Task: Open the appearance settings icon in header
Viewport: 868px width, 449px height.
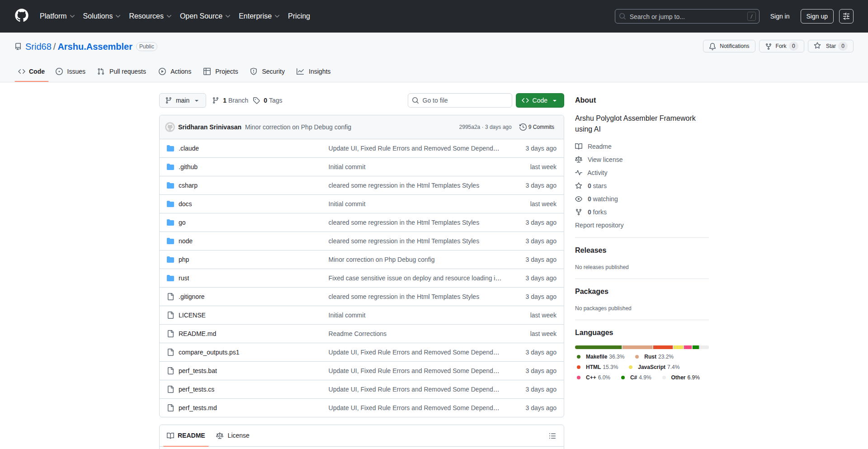Action: [x=846, y=16]
